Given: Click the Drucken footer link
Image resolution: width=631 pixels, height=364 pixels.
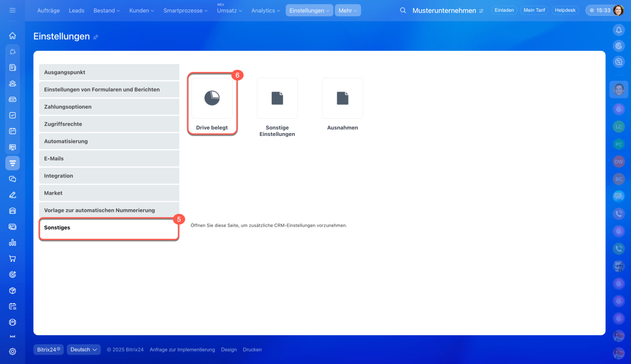Looking at the screenshot, I should (252, 350).
